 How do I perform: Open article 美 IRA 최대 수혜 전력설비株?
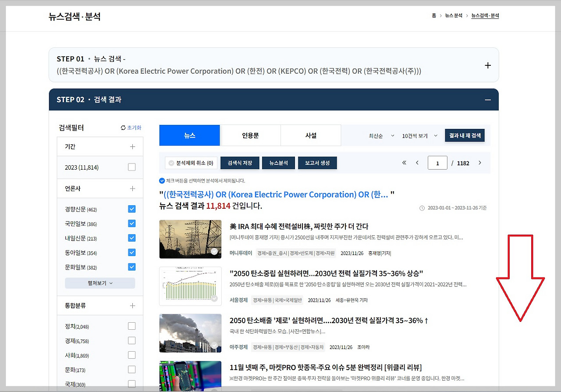[x=299, y=227]
